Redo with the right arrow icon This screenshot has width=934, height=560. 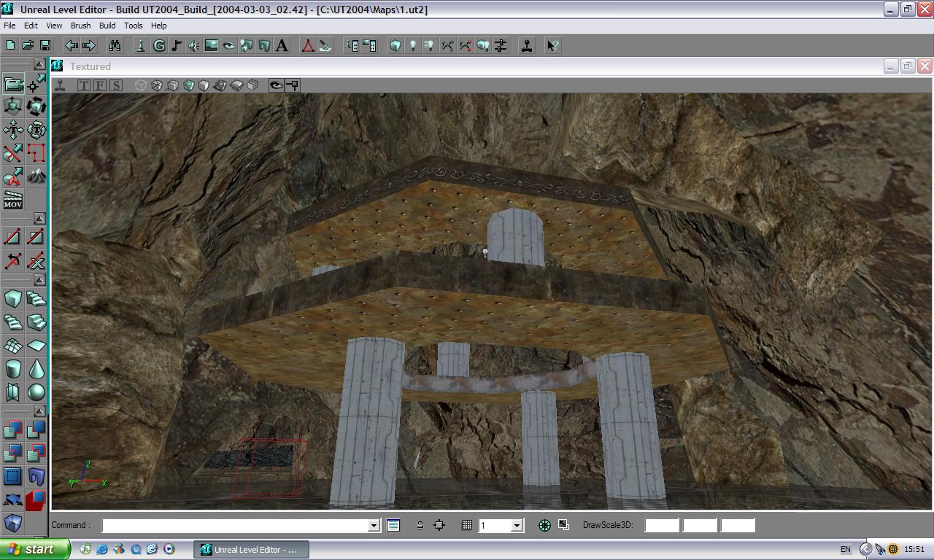coord(89,45)
